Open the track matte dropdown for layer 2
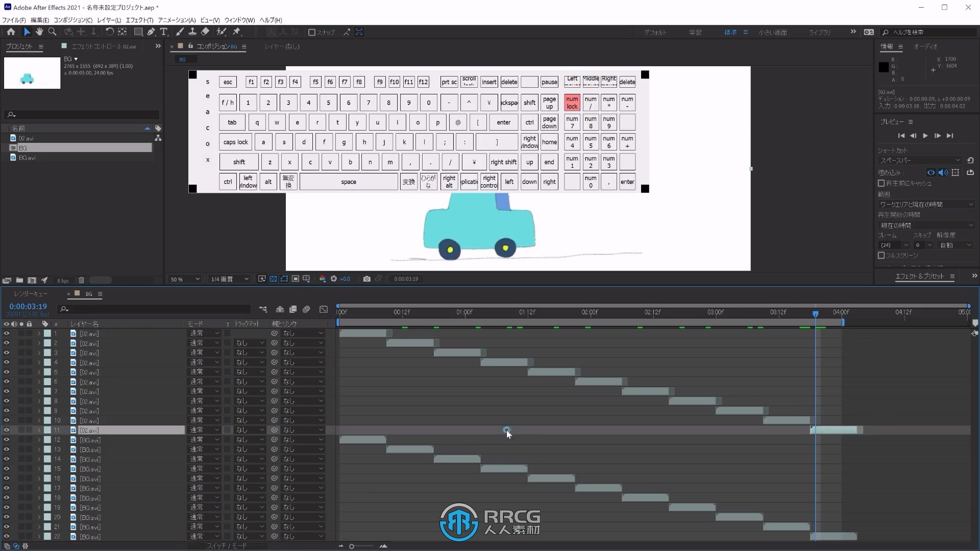The width and height of the screenshot is (980, 551). click(x=250, y=343)
